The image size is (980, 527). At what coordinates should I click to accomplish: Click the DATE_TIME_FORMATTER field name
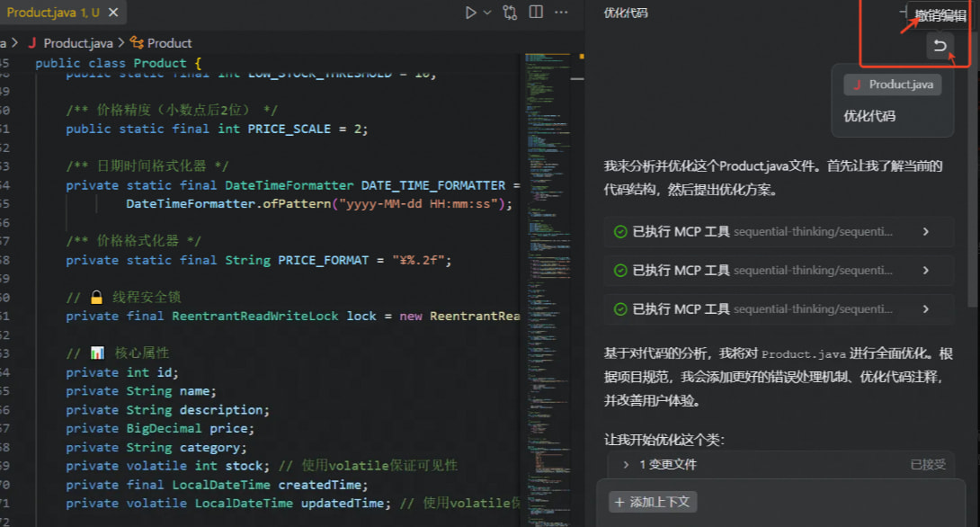[x=433, y=185]
